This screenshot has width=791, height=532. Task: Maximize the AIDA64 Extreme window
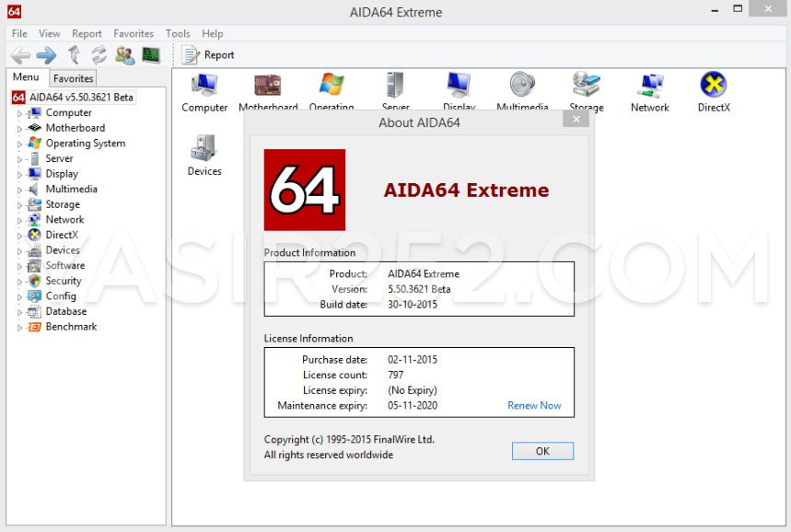pos(738,9)
